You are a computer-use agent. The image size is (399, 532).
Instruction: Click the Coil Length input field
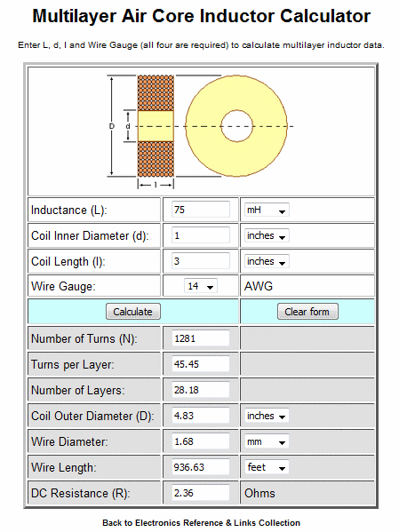tap(200, 261)
